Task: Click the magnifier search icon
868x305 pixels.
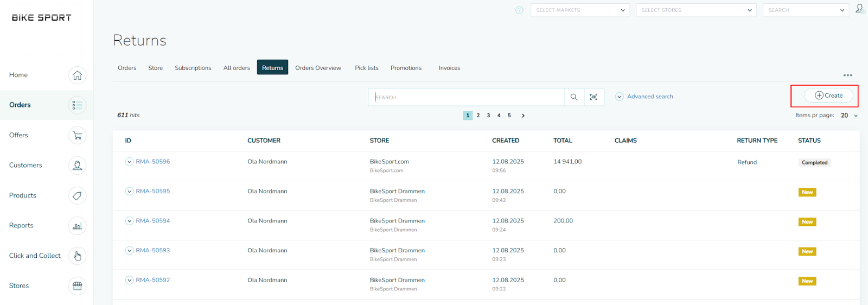Action: pyautogui.click(x=574, y=97)
